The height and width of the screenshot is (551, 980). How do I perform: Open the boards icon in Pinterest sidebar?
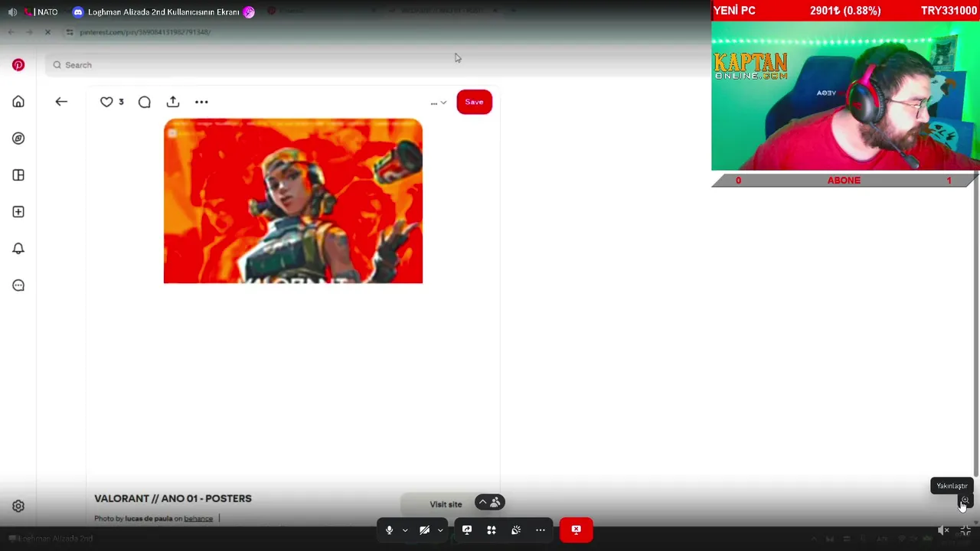pos(18,175)
